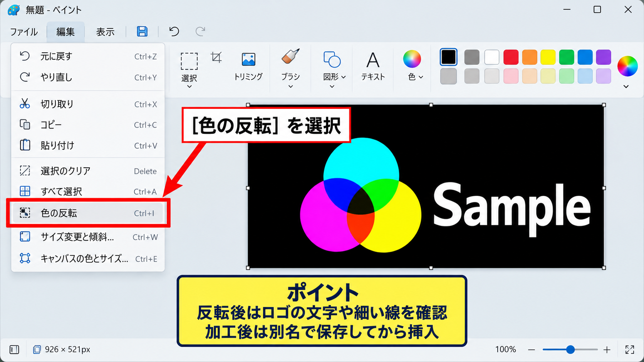Click the save floppy disk icon

pos(142,32)
